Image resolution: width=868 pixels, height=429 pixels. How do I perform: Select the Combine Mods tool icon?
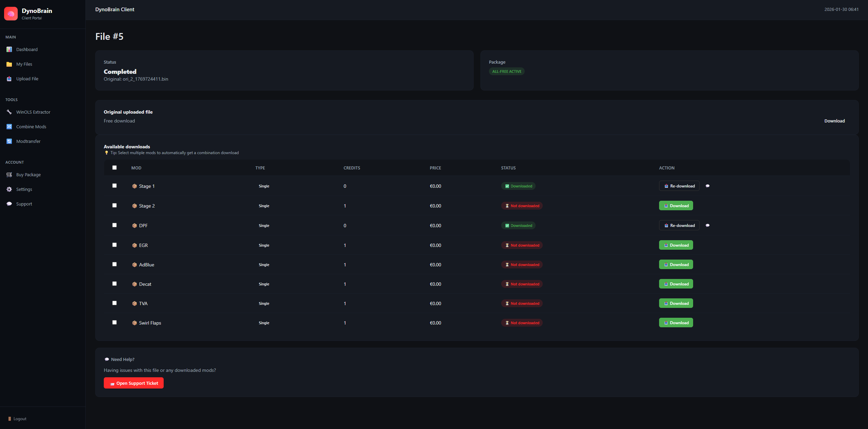(9, 126)
